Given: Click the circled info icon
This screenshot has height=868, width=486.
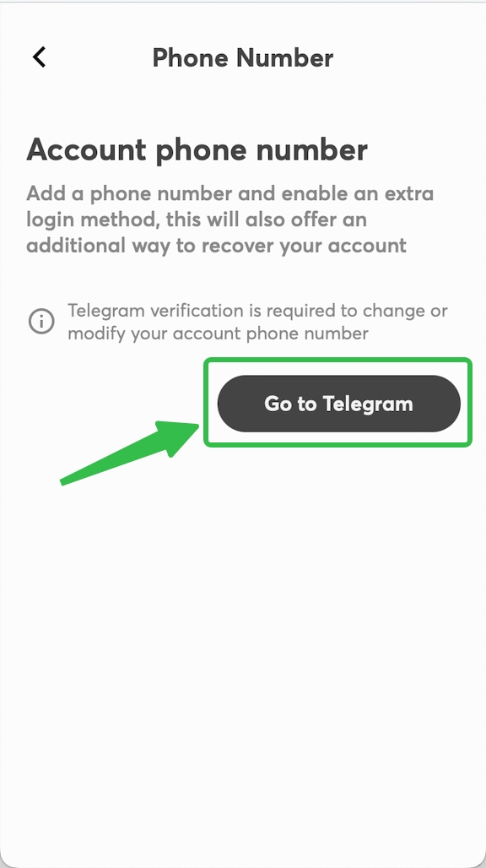Looking at the screenshot, I should [41, 321].
